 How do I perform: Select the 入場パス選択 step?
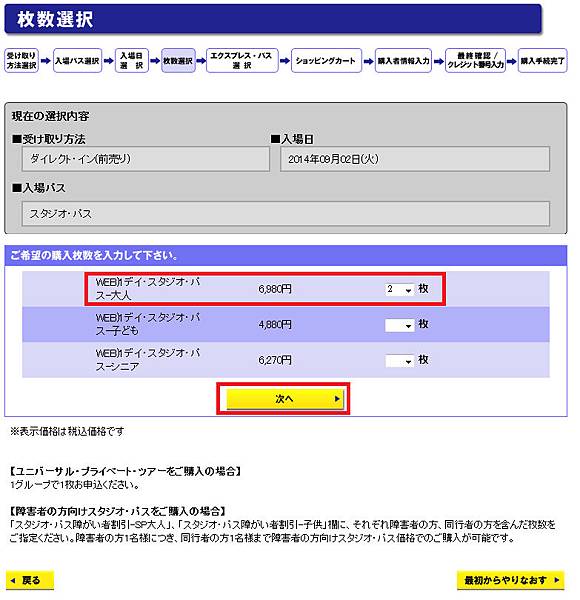77,60
